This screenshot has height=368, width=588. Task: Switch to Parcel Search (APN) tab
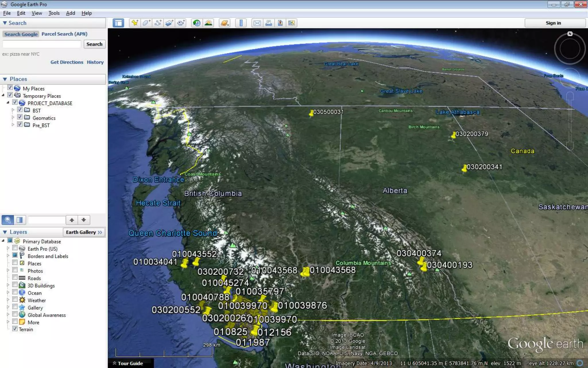tap(64, 34)
